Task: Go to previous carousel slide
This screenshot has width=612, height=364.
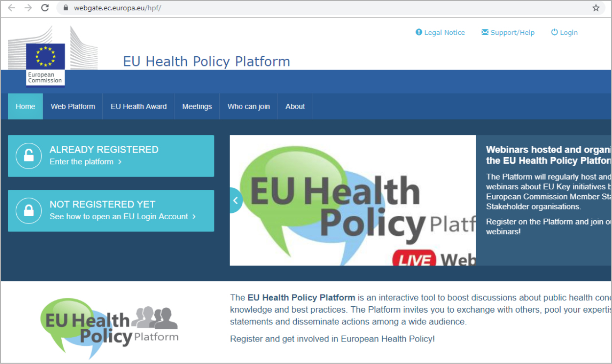Action: click(235, 200)
